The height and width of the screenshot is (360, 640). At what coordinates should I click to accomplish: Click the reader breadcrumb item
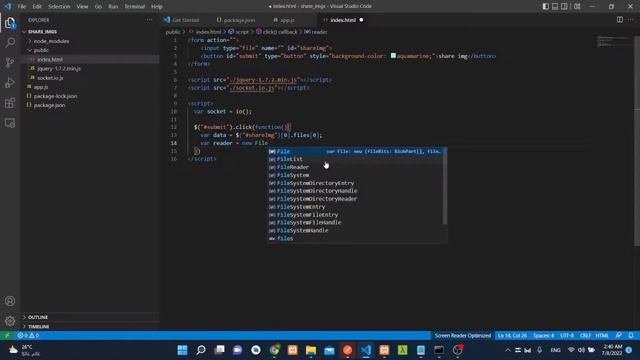click(x=316, y=31)
